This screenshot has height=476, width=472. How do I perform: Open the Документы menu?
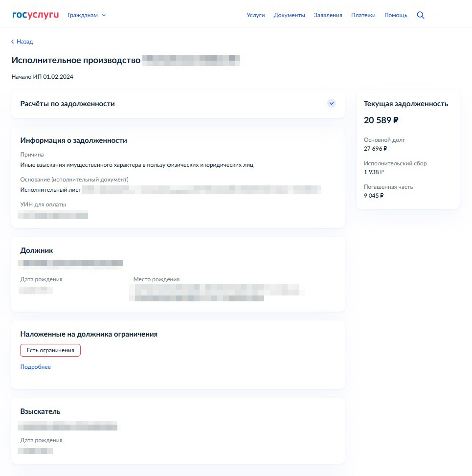click(289, 15)
